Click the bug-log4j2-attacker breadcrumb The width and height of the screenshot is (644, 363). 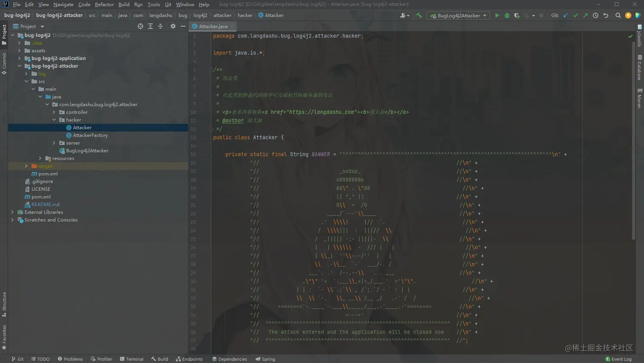pos(59,15)
